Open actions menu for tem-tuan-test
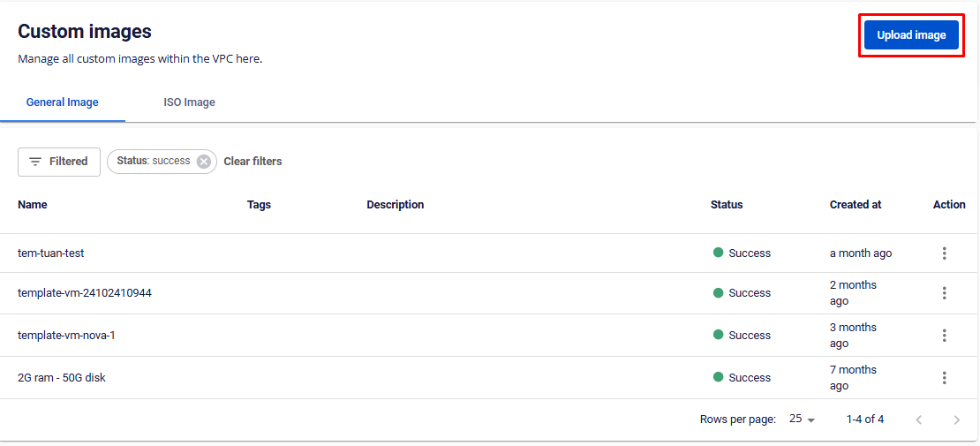The image size is (980, 446). click(944, 253)
